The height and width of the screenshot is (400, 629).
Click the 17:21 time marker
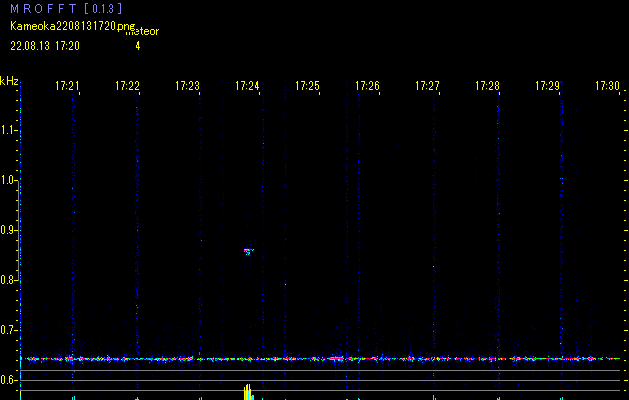tap(67, 86)
